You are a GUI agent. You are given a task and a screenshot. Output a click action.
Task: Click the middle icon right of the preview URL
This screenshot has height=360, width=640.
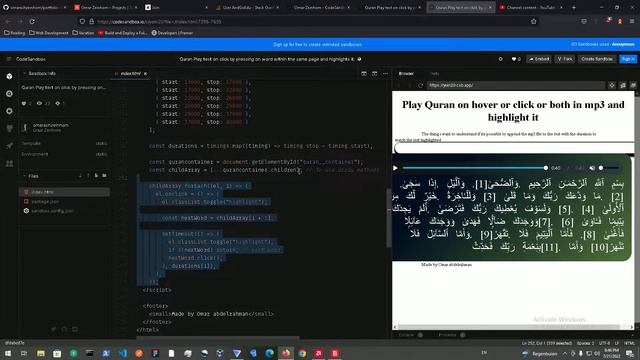(x=623, y=85)
